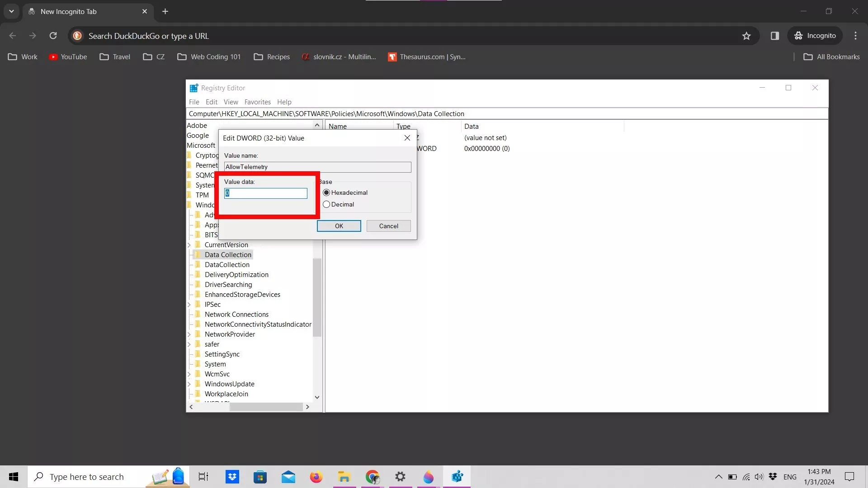Image resolution: width=868 pixels, height=488 pixels.
Task: Click Cancel in the DWORD dialog
Action: coord(388,226)
